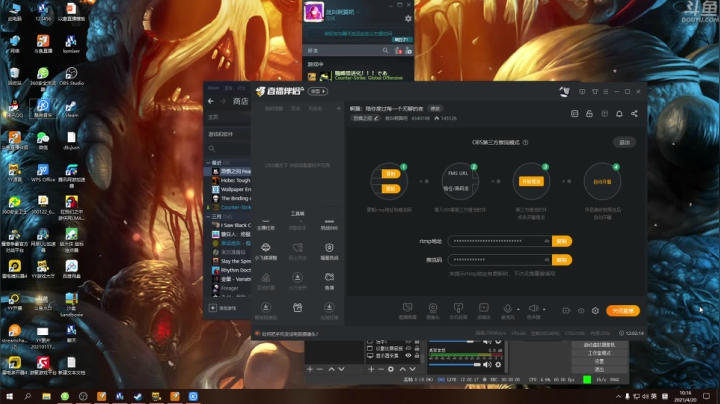The height and width of the screenshot is (404, 720).
Task: Open the hamburger menu in the companion title bar
Action: 606,92
